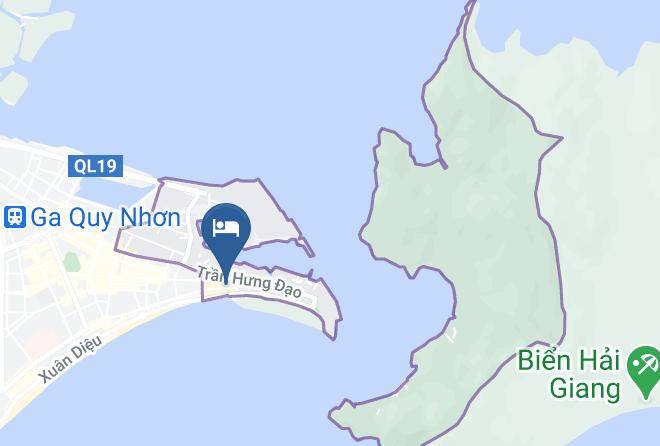660x446 pixels.
Task: Select the Xuân Diệu street label
Action: [x=71, y=358]
